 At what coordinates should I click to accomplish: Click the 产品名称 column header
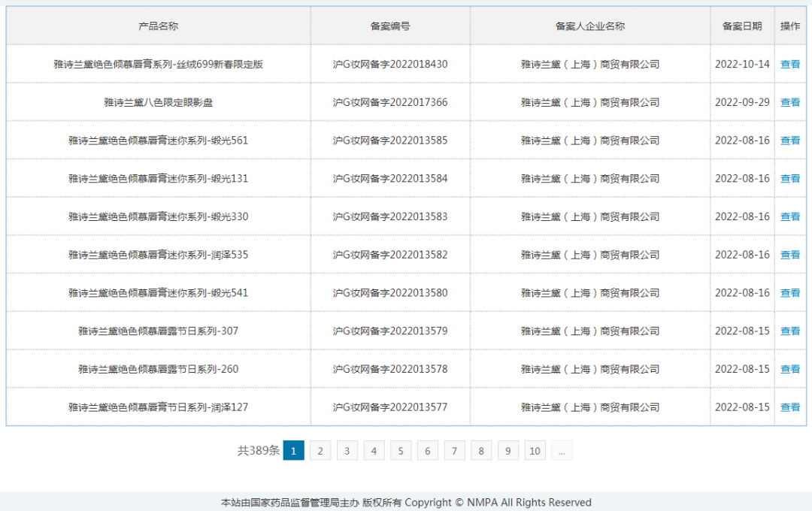click(x=159, y=26)
